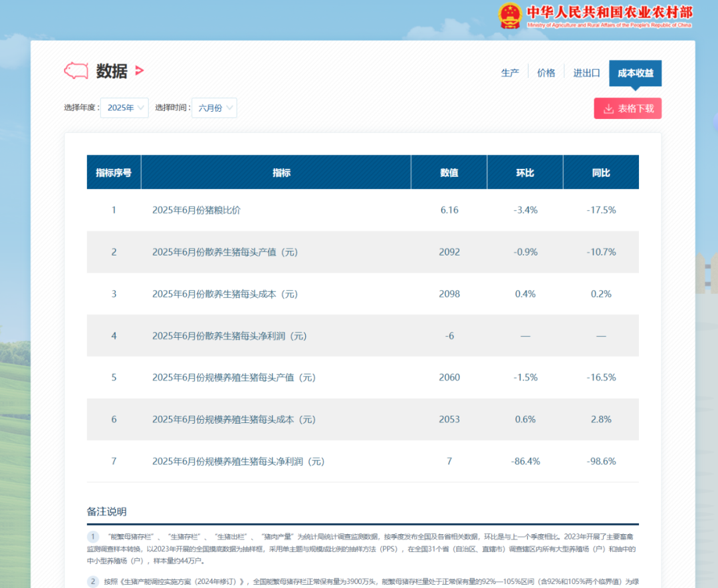Click the value 2092
718x588 pixels.
(x=449, y=252)
